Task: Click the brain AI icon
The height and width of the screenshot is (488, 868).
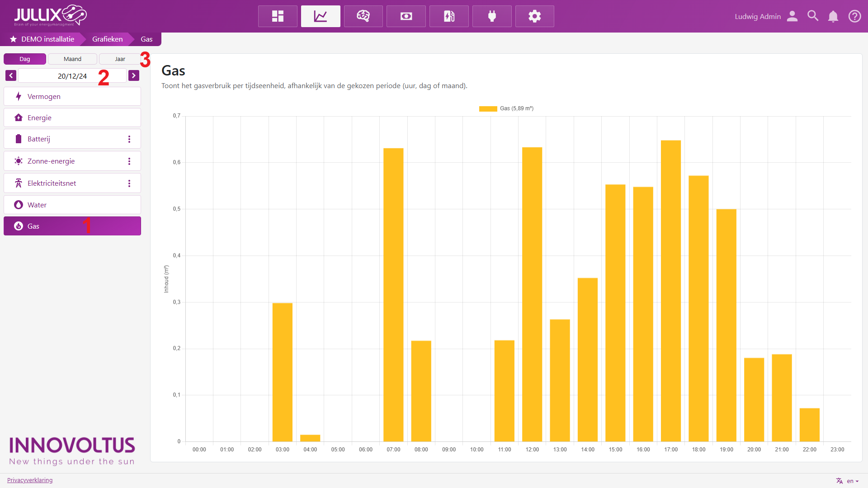Action: point(363,16)
